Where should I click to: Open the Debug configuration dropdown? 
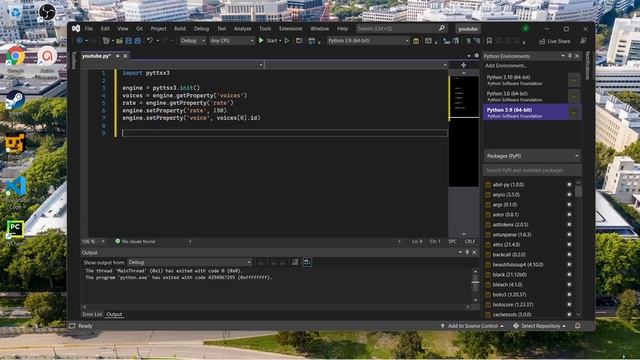[193, 41]
